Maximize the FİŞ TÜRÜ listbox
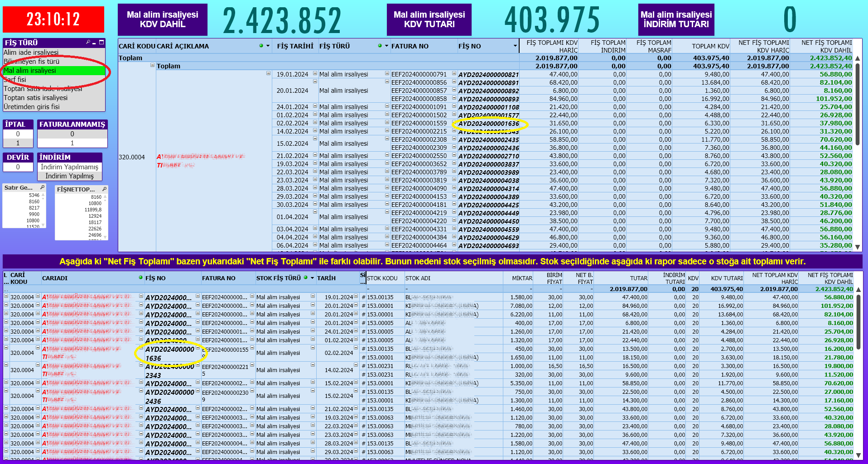The height and width of the screenshot is (464, 868). pyautogui.click(x=101, y=43)
